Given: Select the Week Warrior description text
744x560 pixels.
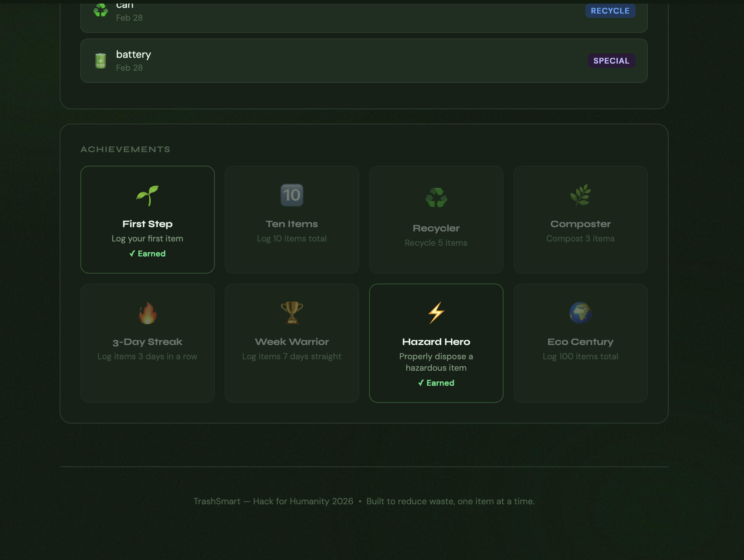Looking at the screenshot, I should point(292,356).
